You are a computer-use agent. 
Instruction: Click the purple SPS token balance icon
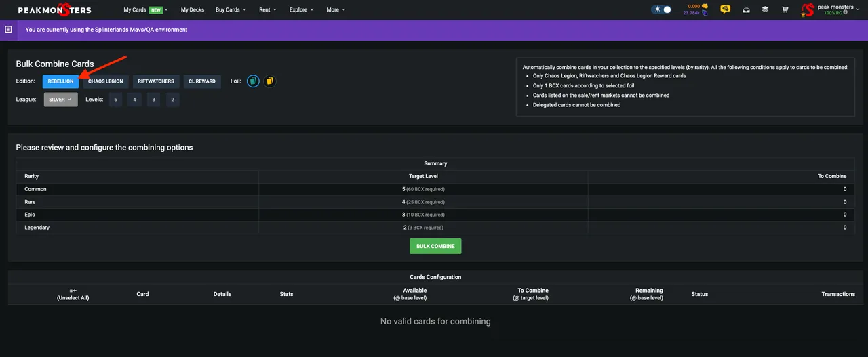pyautogui.click(x=705, y=13)
